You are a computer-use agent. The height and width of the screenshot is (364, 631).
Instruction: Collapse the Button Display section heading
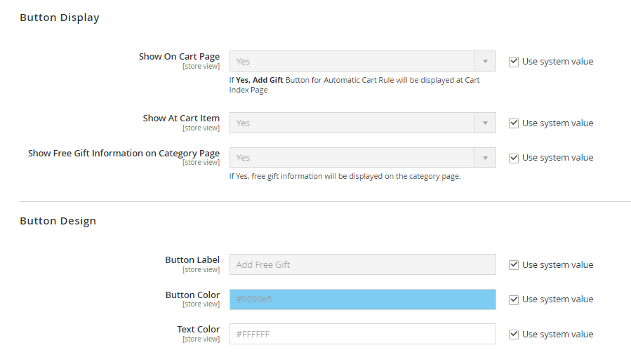(x=60, y=18)
